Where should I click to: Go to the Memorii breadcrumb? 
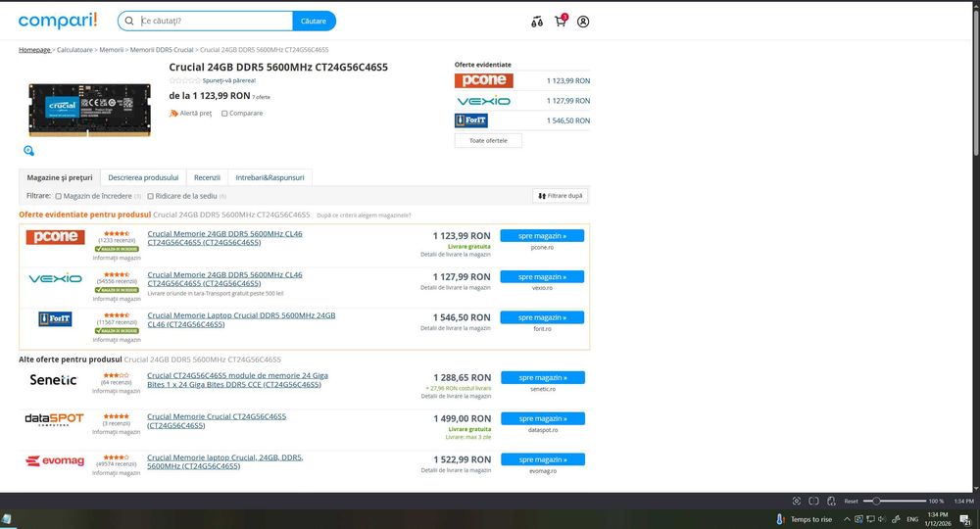112,49
